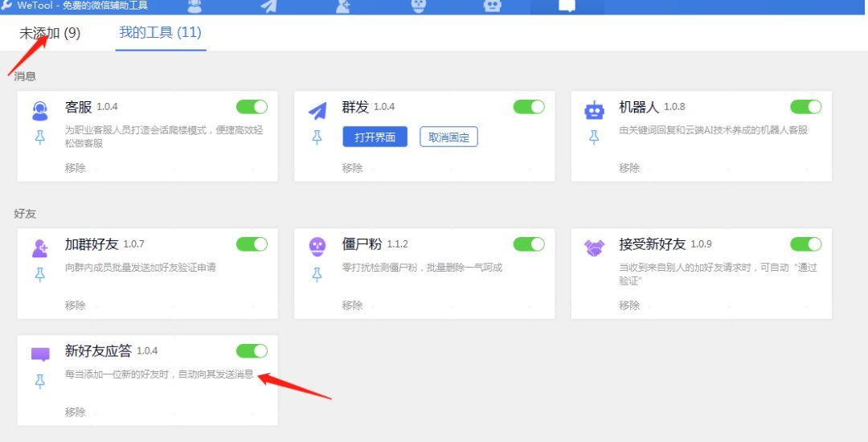Remove the 接受新好友 tool via 移除
Viewport: 868px width, 442px height.
(629, 305)
